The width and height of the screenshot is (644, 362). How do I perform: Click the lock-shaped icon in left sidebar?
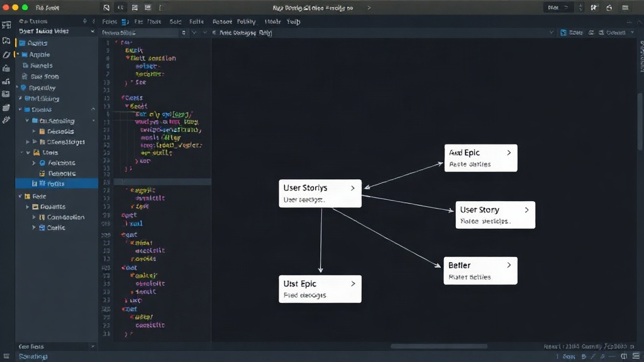[x=6, y=68]
